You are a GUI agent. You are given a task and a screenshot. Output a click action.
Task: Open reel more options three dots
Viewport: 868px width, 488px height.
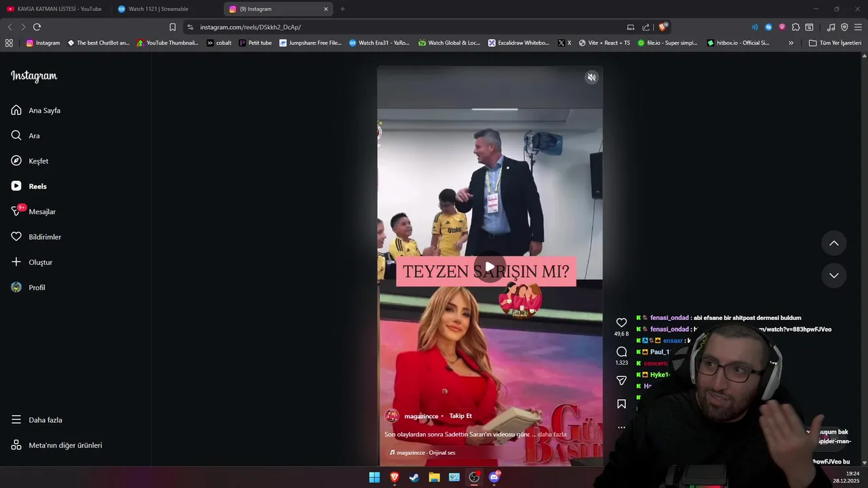click(621, 428)
